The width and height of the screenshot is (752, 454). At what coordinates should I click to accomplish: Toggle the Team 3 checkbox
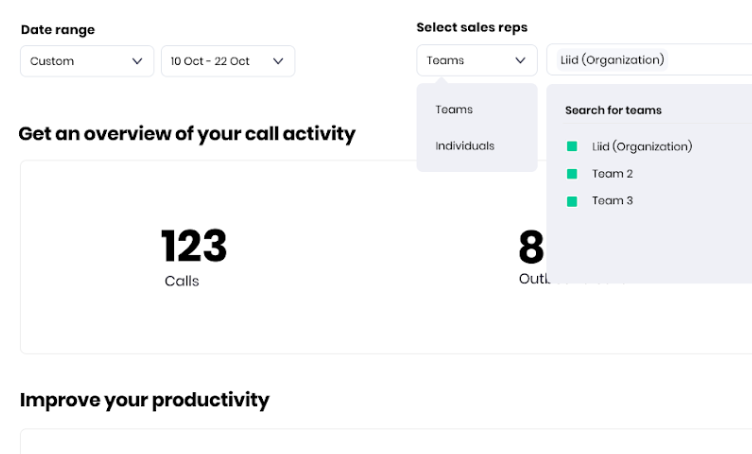pos(572,201)
